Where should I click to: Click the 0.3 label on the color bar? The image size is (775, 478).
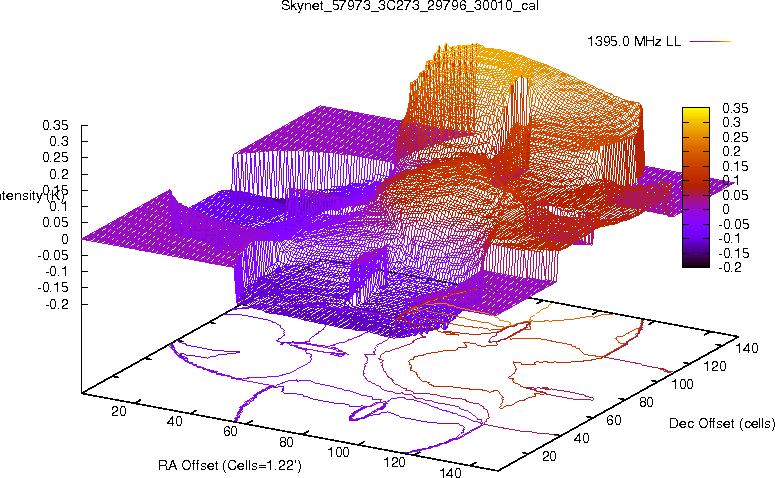pos(731,123)
